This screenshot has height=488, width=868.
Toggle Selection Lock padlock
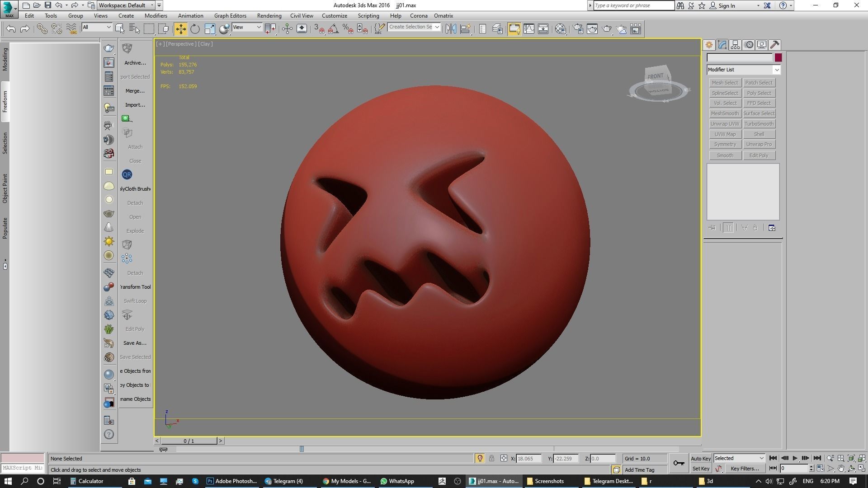492,458
